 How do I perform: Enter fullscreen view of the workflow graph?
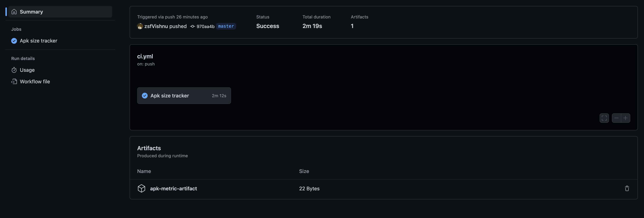604,118
